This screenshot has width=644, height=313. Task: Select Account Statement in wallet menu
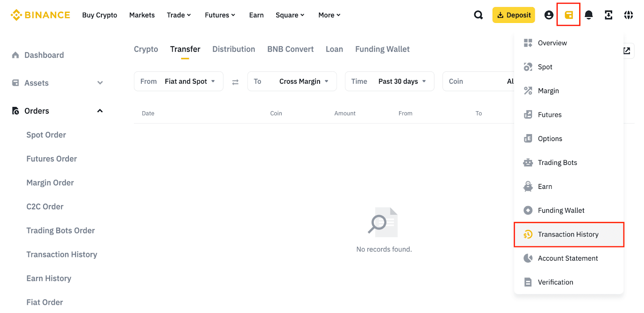569,258
